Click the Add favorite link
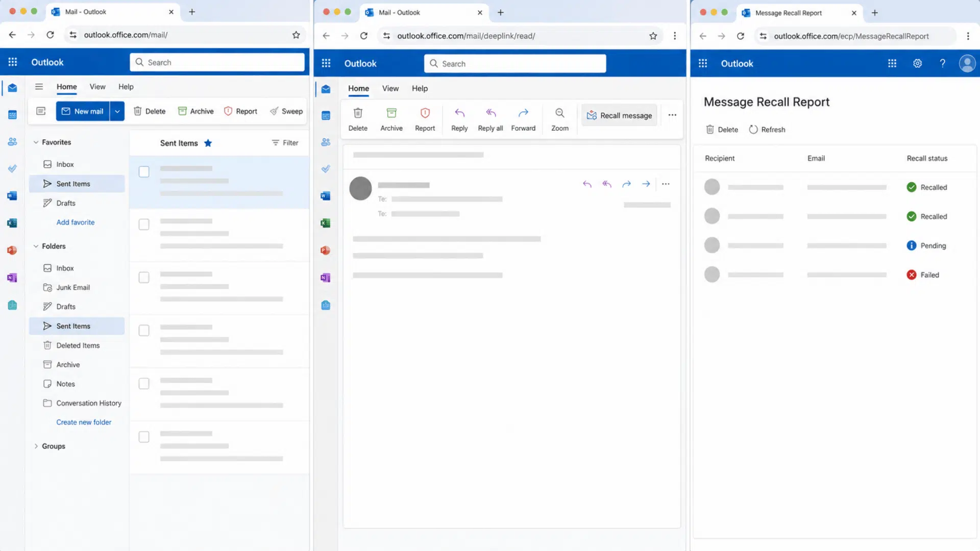This screenshot has height=551, width=980. point(76,222)
